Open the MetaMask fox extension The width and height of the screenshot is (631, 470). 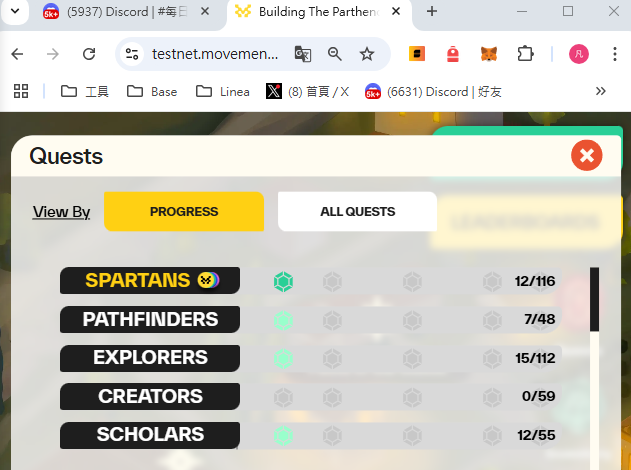tap(489, 54)
